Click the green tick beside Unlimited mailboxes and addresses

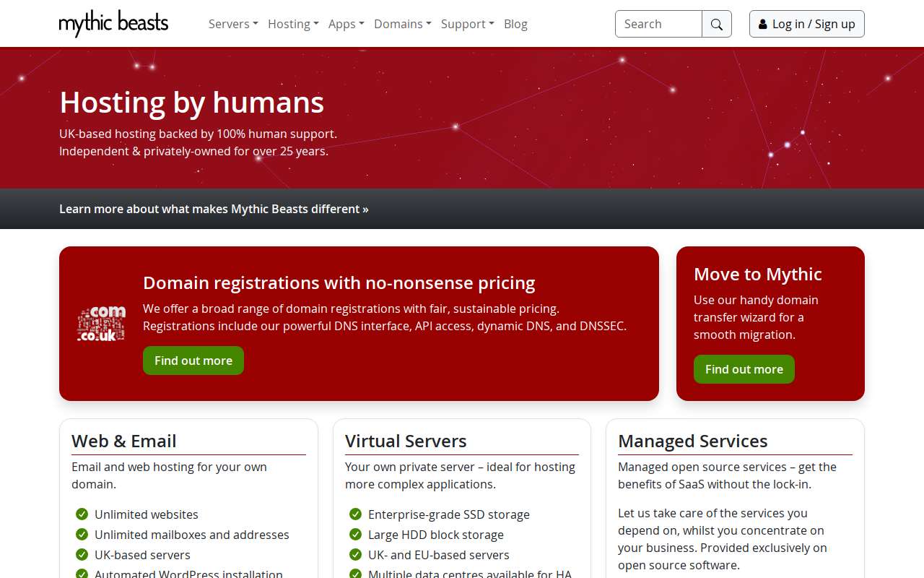coord(82,535)
